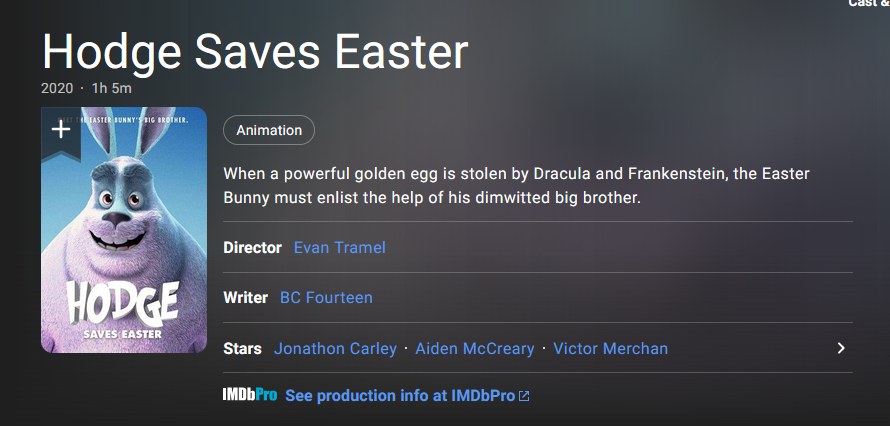Click the 1h 5m runtime text
The width and height of the screenshot is (890, 426).
coord(112,88)
